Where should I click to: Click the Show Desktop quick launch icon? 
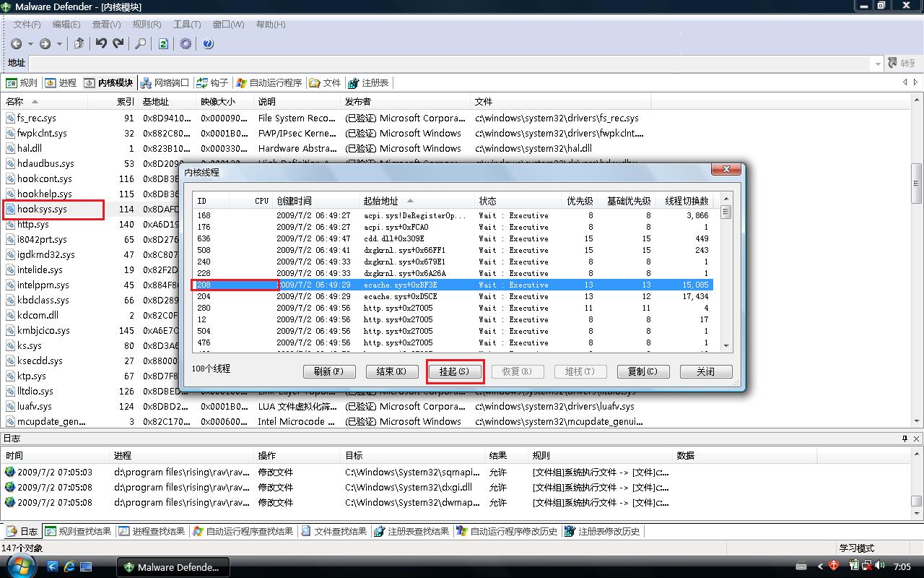pyautogui.click(x=86, y=566)
